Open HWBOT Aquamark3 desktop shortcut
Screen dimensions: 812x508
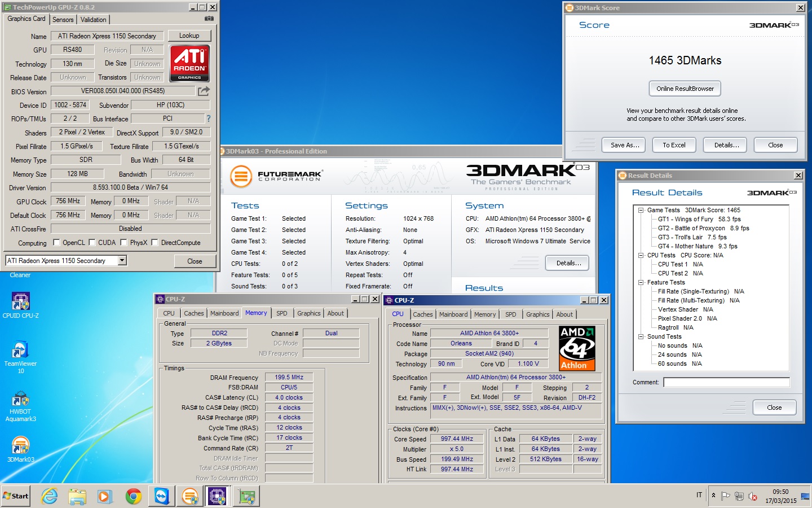[21, 406]
